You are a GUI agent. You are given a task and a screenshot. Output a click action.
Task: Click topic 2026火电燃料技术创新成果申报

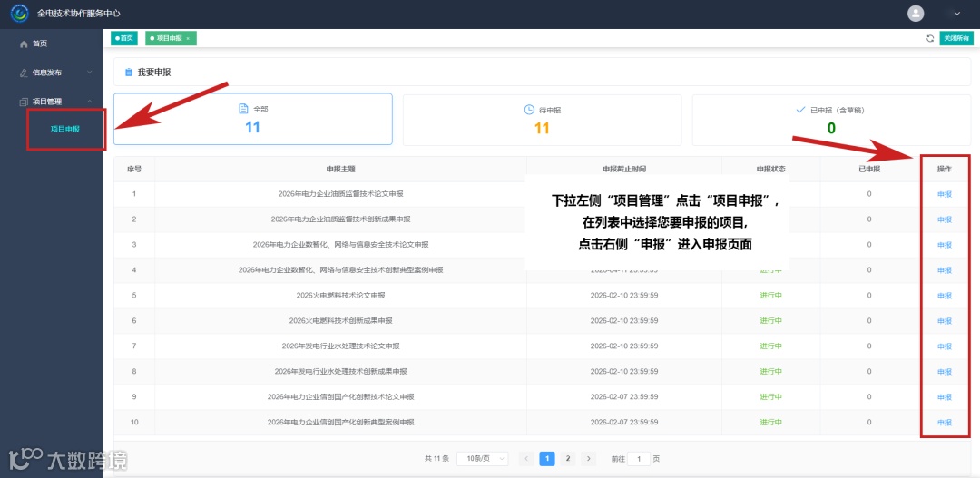pos(340,320)
